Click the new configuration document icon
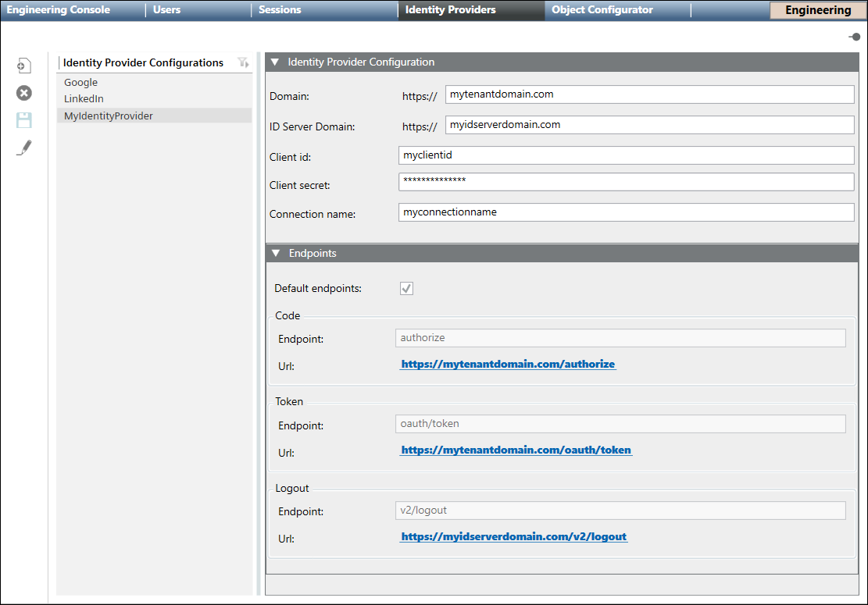This screenshot has height=605, width=868. click(x=24, y=66)
